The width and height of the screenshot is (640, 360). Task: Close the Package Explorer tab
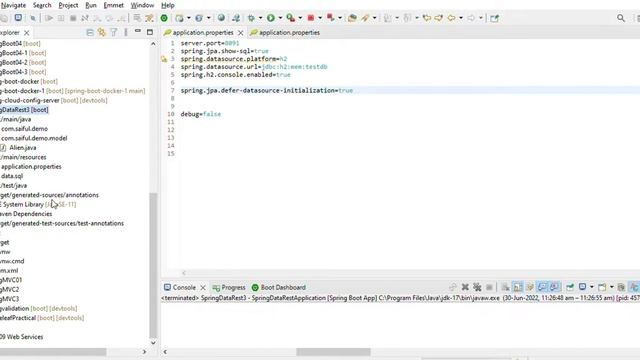[x=27, y=33]
